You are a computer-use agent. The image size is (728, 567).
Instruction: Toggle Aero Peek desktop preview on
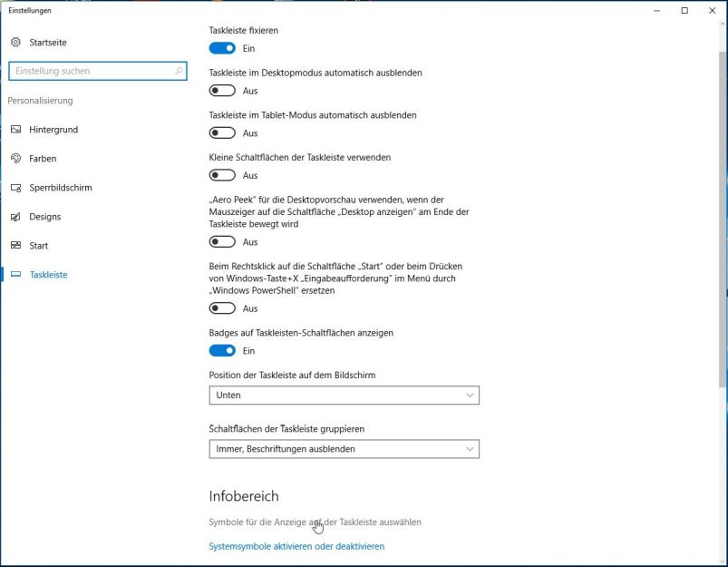[x=222, y=241]
